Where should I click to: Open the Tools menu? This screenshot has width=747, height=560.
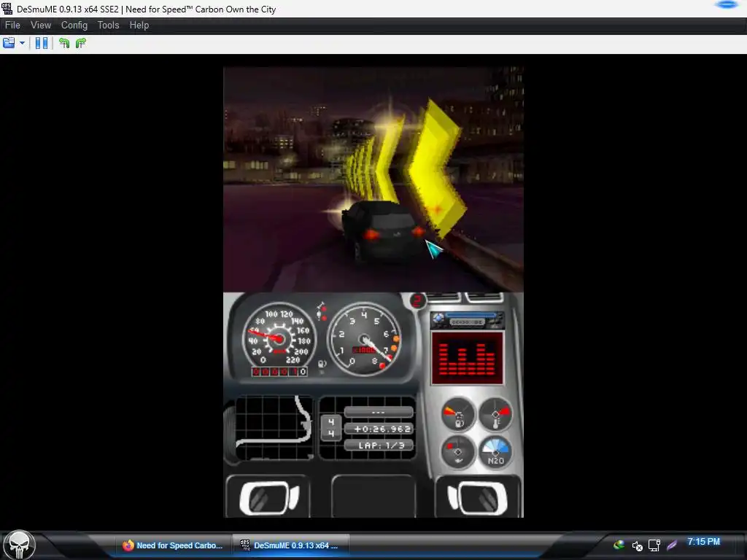coord(108,26)
